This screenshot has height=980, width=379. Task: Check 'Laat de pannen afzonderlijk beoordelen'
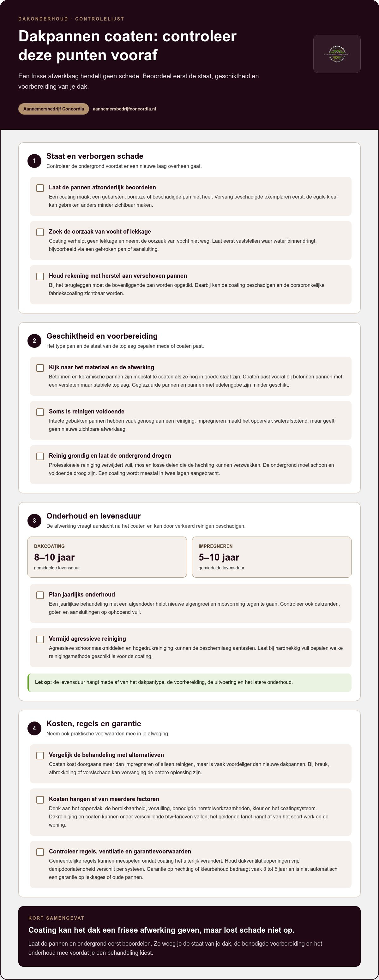click(x=40, y=188)
